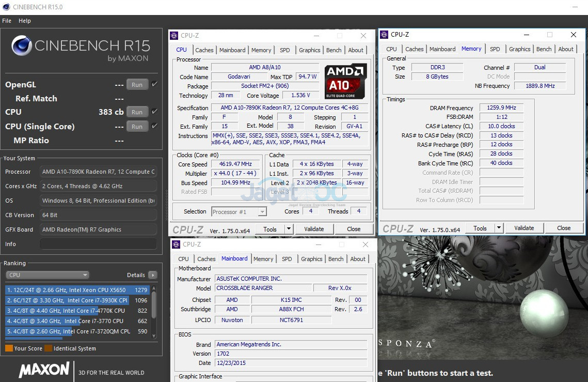Screen dimensions: 588x382
Task: Click the Identical System legend swatch
Action: pyautogui.click(x=48, y=348)
